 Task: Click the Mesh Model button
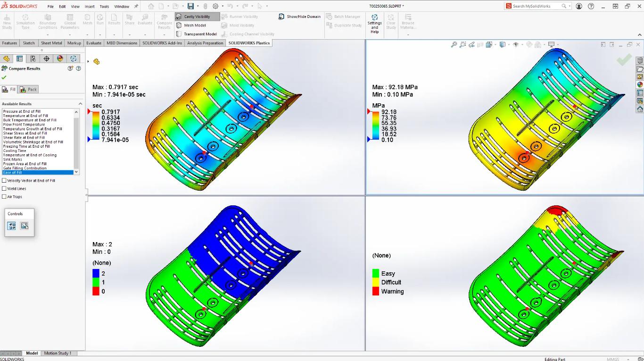click(195, 25)
